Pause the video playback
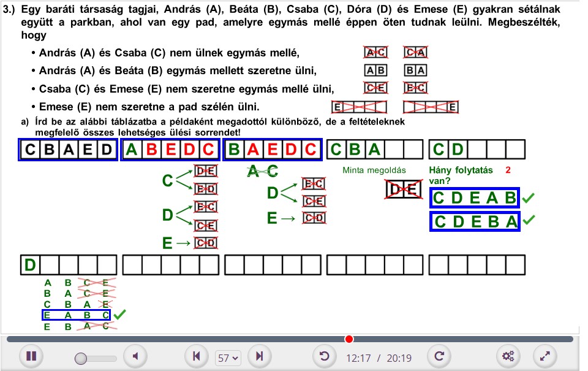Image resolution: width=588 pixels, height=371 pixels. 31,356
